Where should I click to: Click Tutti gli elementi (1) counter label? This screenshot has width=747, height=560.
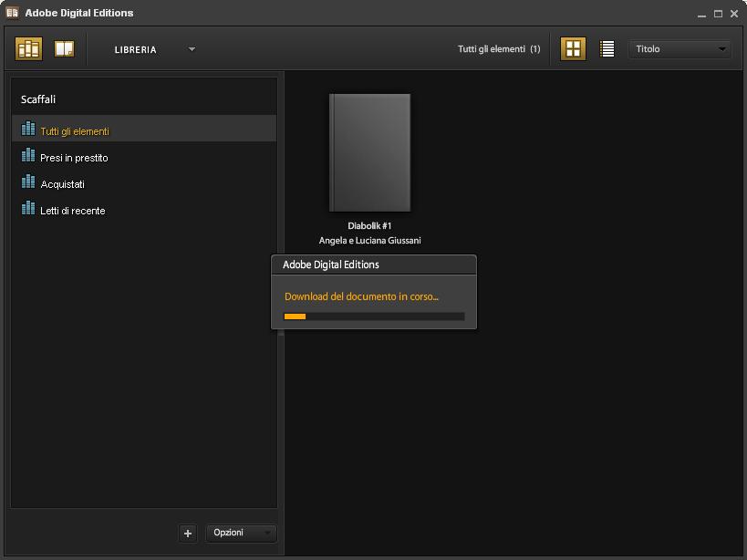coord(499,49)
